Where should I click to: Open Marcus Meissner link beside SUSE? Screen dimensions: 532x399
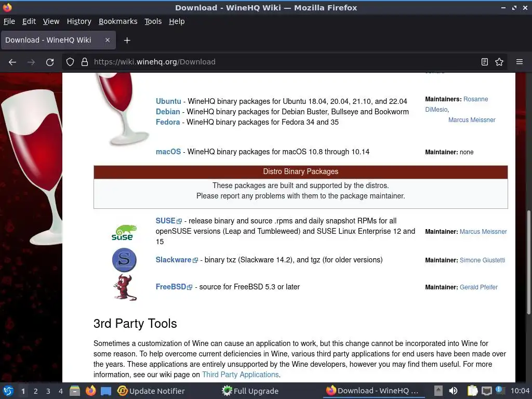tap(483, 232)
